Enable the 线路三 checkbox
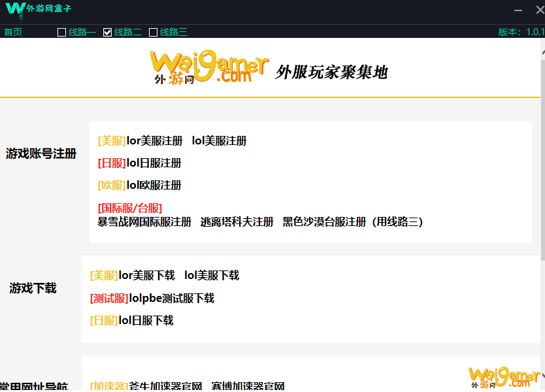Screen dimensions: 545x392 153,32
